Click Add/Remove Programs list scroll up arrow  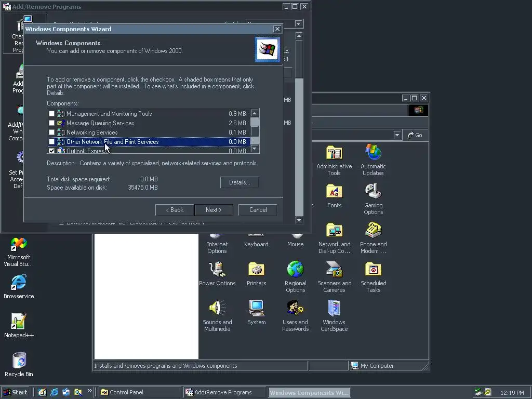299,36
